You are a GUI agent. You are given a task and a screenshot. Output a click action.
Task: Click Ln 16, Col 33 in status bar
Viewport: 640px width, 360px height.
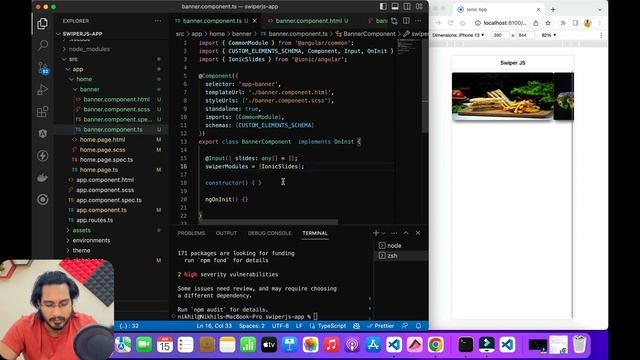(214, 326)
